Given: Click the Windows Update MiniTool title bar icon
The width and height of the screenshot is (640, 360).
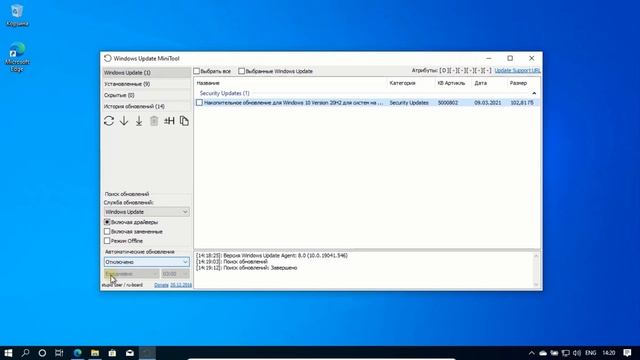Looking at the screenshot, I should click(107, 58).
